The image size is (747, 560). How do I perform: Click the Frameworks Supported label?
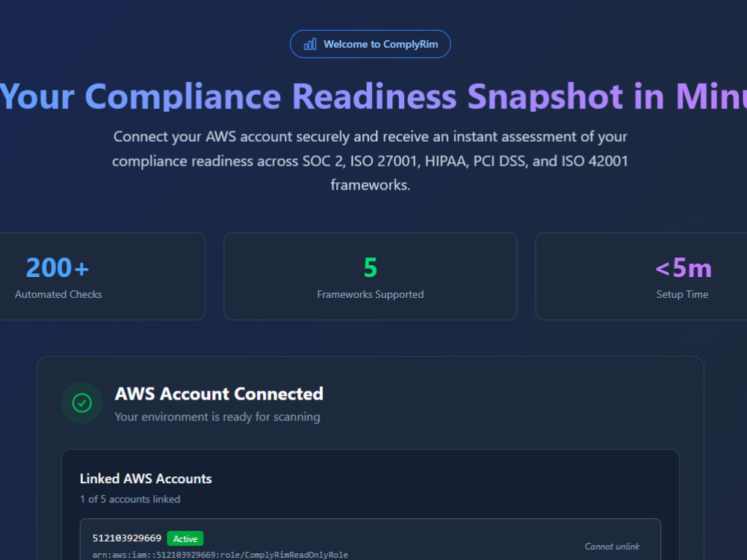point(371,294)
